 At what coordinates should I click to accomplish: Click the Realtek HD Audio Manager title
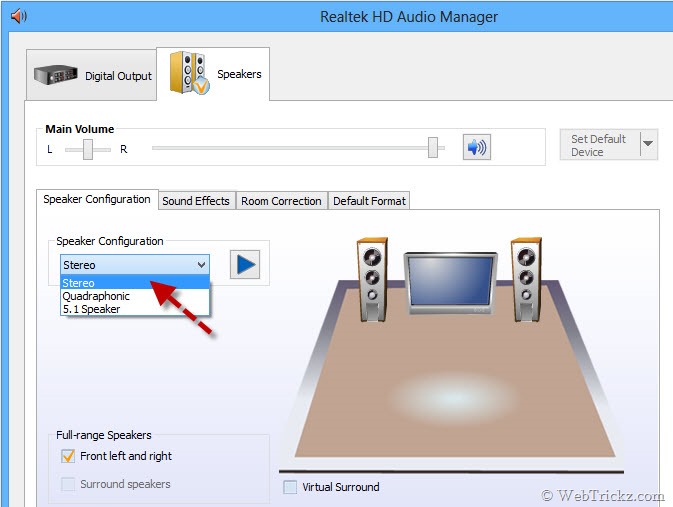tap(409, 17)
